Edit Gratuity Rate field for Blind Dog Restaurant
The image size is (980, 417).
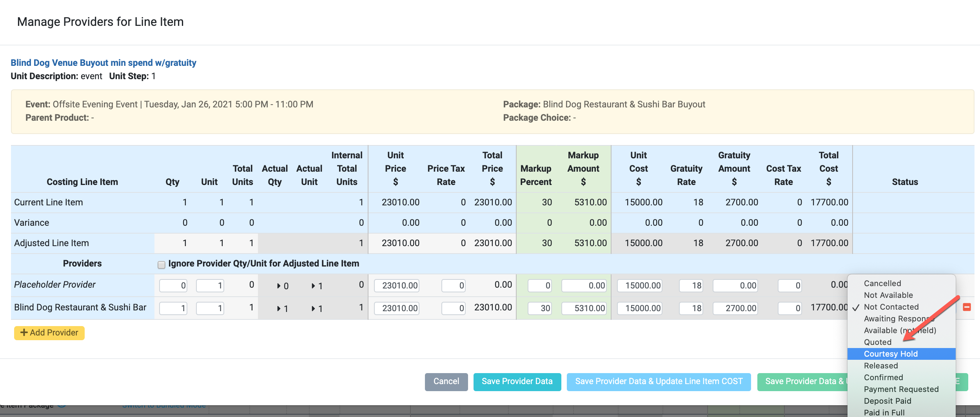pos(691,308)
